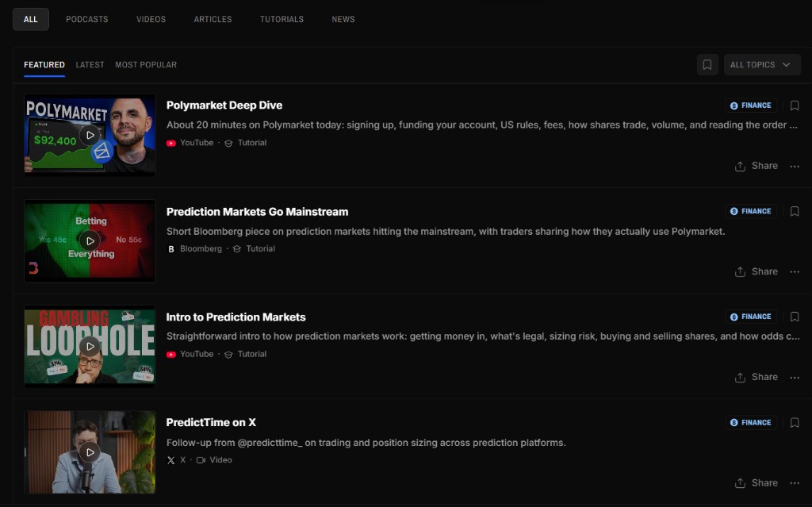
Task: Open Polymarket Deep Dive title
Action: (x=224, y=106)
